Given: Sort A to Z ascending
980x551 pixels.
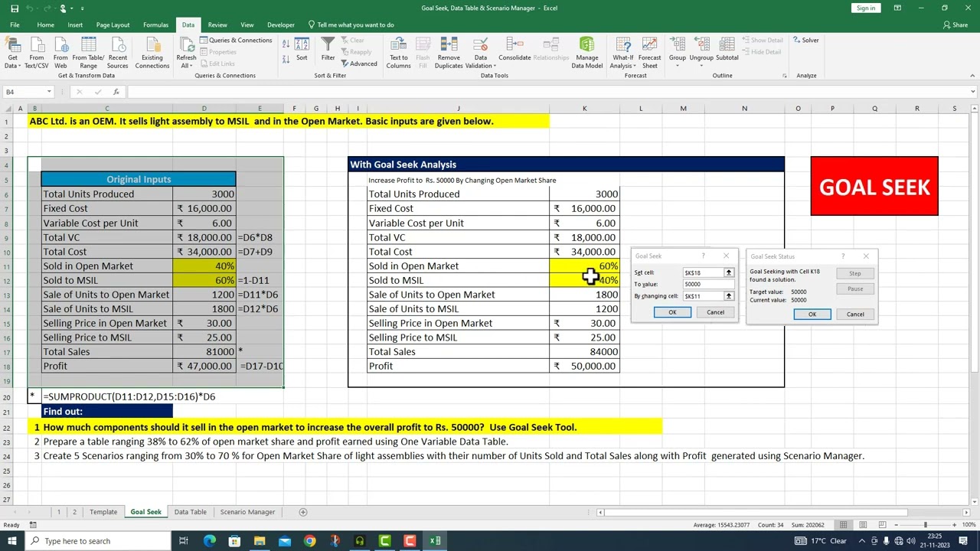Looking at the screenshot, I should tap(286, 43).
